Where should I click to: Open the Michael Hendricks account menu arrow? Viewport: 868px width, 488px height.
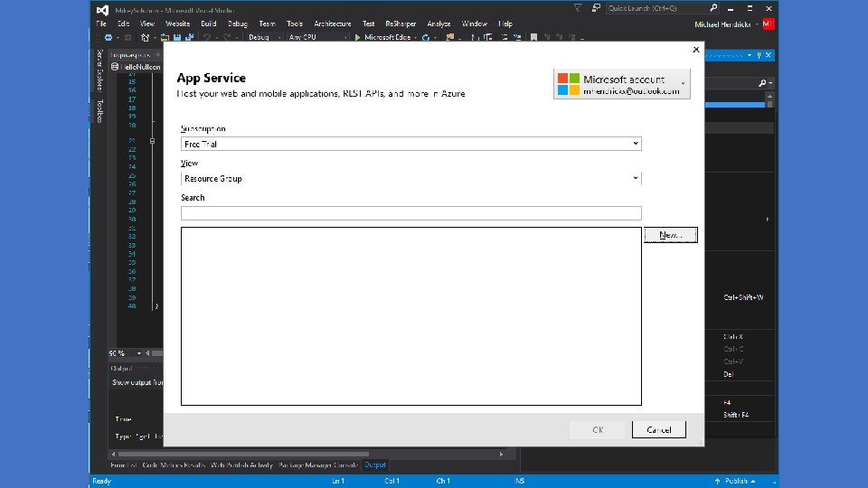(x=757, y=24)
